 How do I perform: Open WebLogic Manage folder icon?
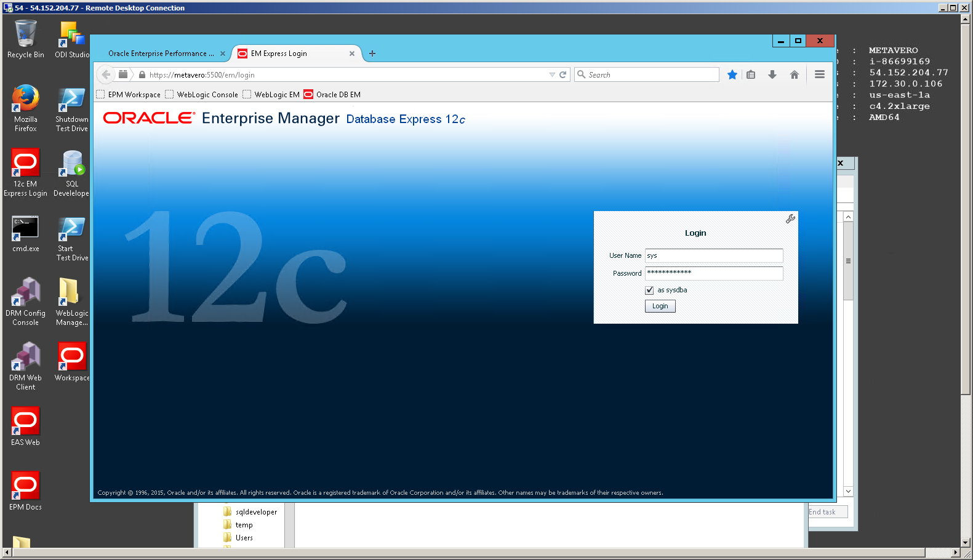tap(71, 302)
